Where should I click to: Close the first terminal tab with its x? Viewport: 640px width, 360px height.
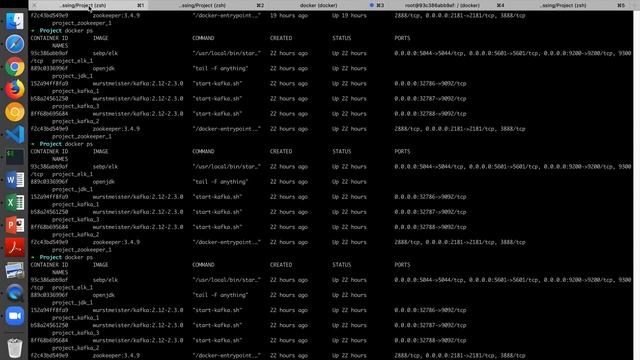35,5
